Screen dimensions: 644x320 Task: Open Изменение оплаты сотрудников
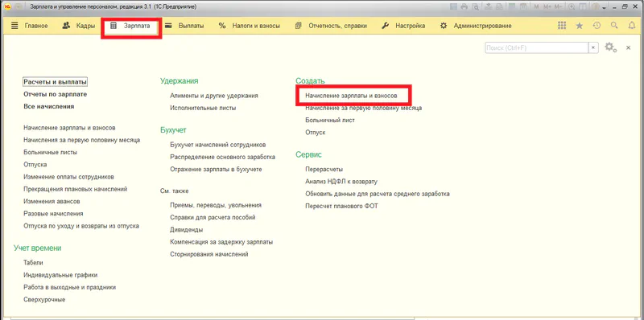point(69,177)
